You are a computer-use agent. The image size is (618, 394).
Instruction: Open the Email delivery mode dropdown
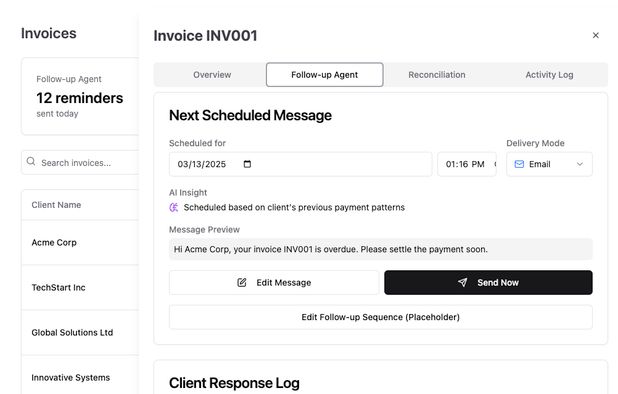click(549, 164)
